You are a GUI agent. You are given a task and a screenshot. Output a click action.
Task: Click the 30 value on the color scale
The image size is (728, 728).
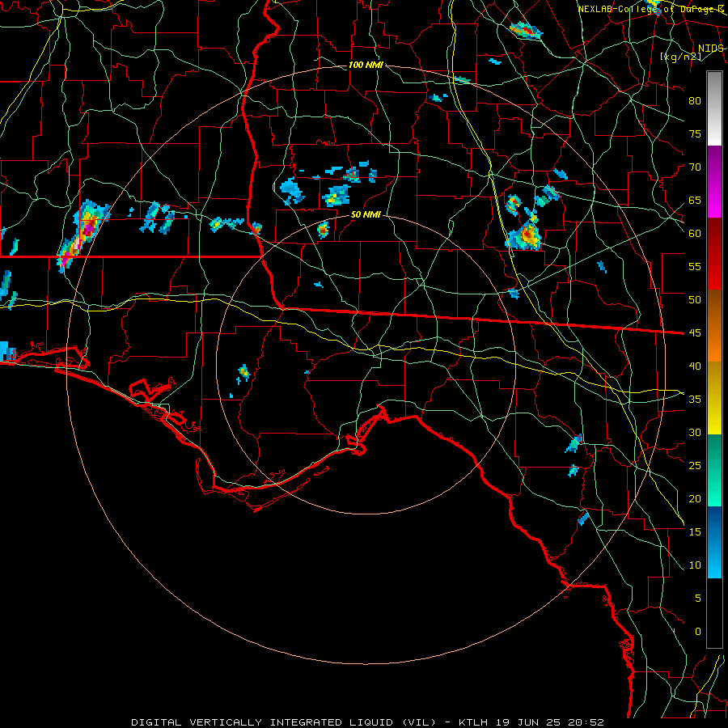tap(695, 433)
